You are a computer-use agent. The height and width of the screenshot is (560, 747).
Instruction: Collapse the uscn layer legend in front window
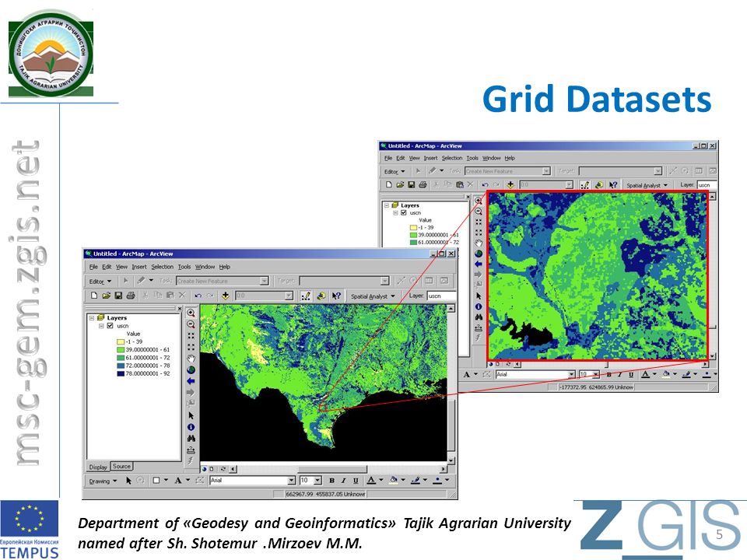101,326
